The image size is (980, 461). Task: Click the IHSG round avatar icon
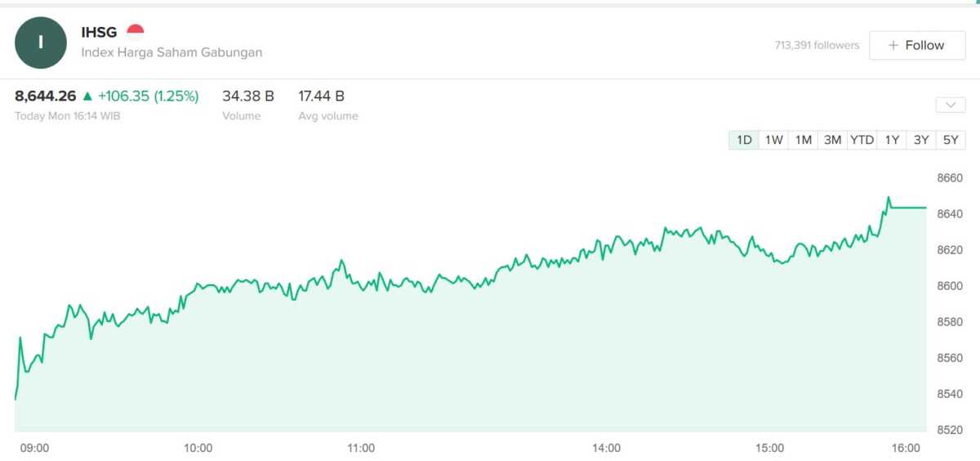41,43
